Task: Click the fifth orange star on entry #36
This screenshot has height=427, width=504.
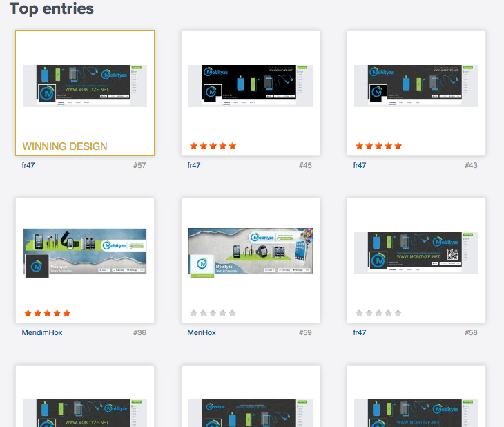Action: [67, 313]
